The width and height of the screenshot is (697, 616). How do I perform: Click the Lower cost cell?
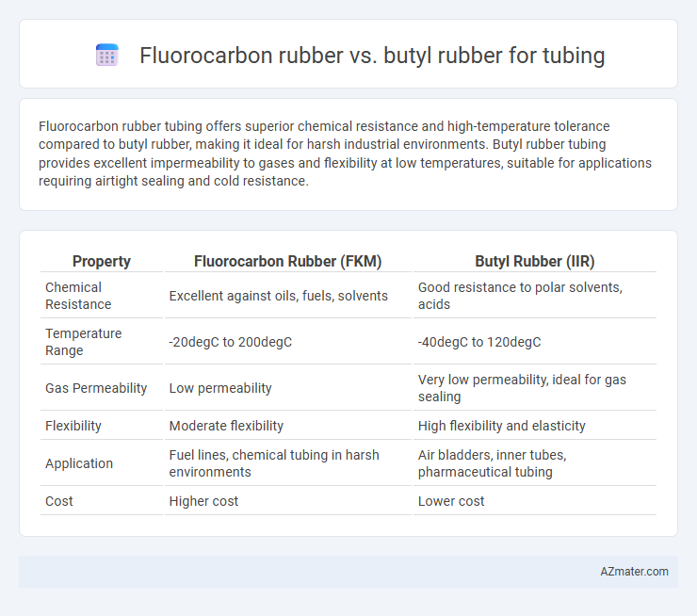point(451,501)
